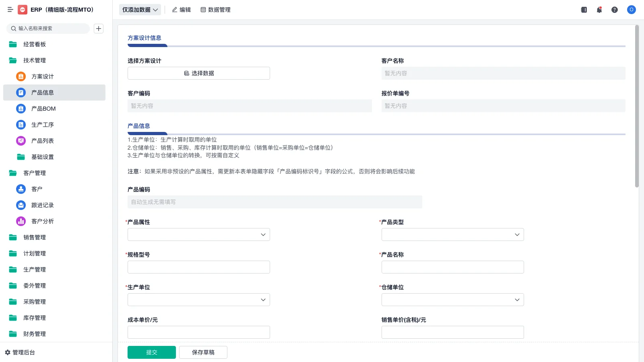The width and height of the screenshot is (644, 362).
Task: Select the 生产工序 sidebar icon
Action: click(x=21, y=125)
